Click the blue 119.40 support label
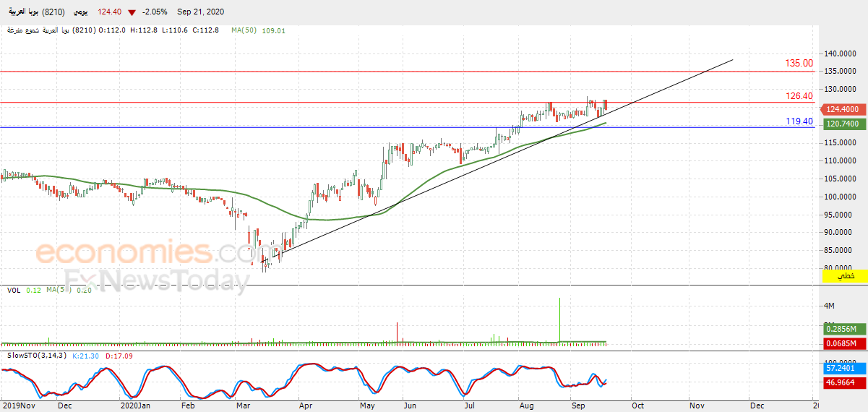The height and width of the screenshot is (412, 868). [x=799, y=121]
